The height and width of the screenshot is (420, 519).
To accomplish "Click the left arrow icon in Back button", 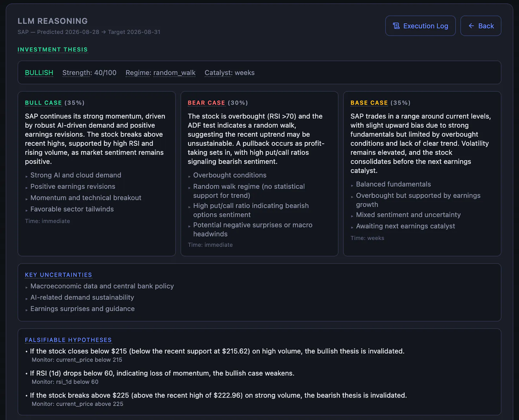I will tap(471, 26).
